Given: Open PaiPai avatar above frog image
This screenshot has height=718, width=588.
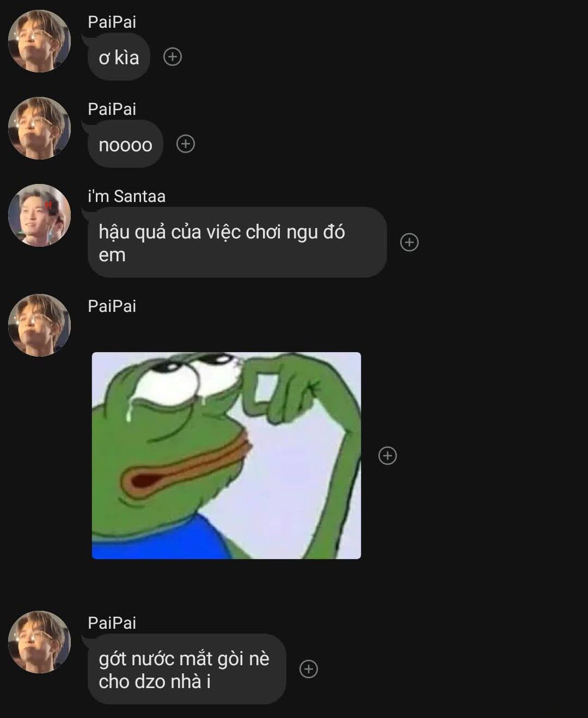Looking at the screenshot, I should 39,325.
